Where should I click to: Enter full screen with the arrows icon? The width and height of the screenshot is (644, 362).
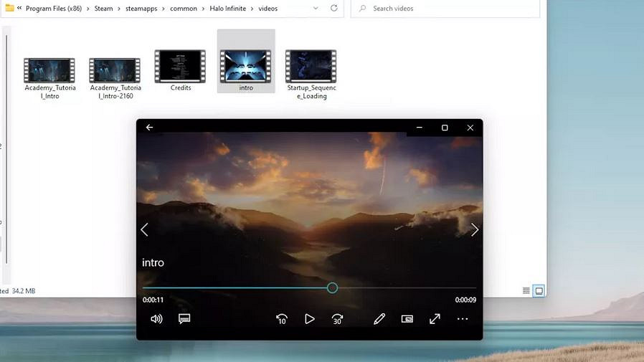(x=435, y=319)
